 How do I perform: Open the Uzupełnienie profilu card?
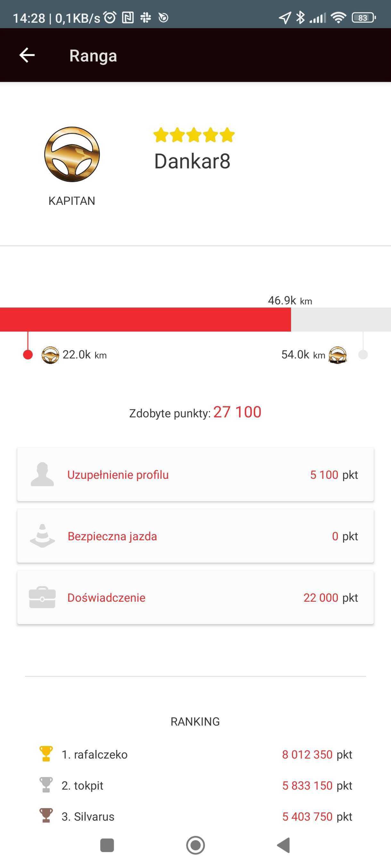(x=195, y=474)
